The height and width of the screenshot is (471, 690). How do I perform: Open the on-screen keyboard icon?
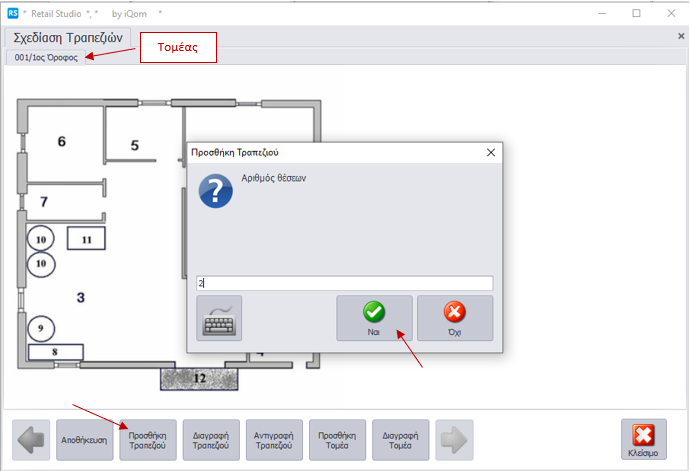[x=219, y=318]
